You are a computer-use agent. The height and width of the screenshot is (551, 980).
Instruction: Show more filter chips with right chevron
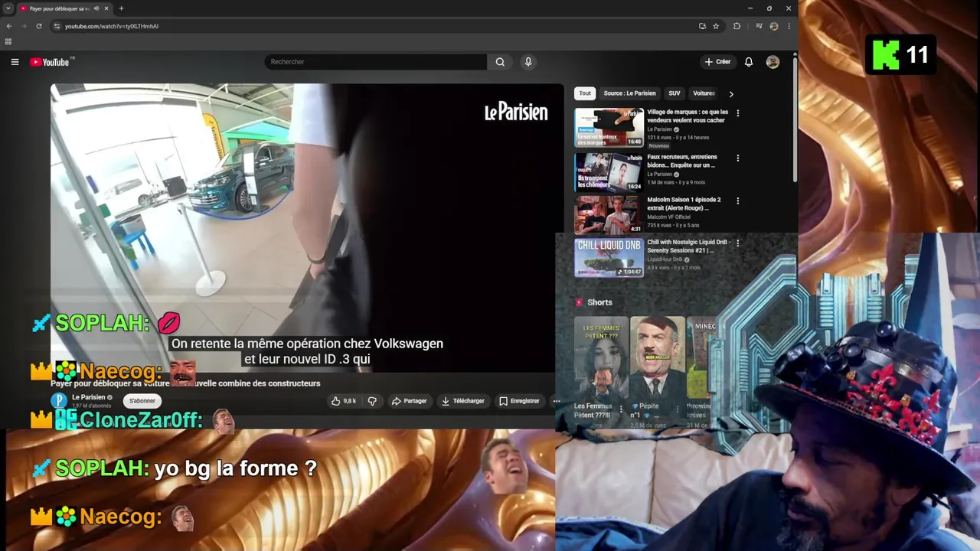click(731, 94)
